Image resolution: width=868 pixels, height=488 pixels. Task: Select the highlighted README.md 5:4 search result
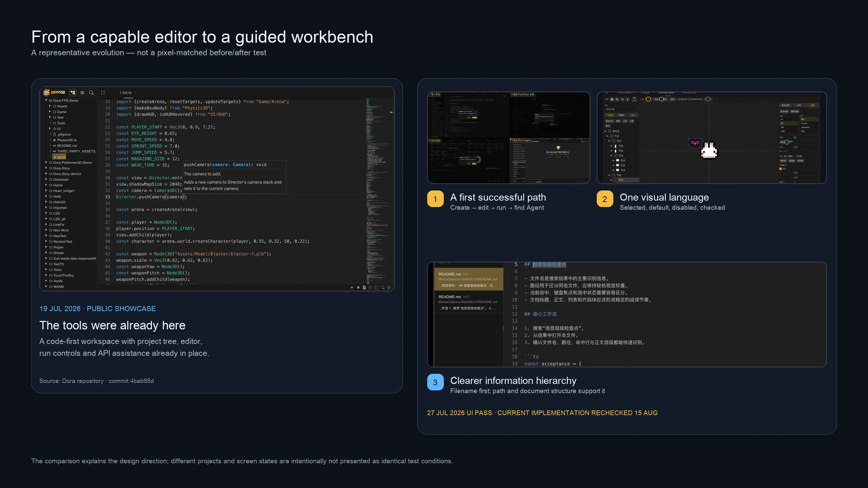click(x=469, y=279)
